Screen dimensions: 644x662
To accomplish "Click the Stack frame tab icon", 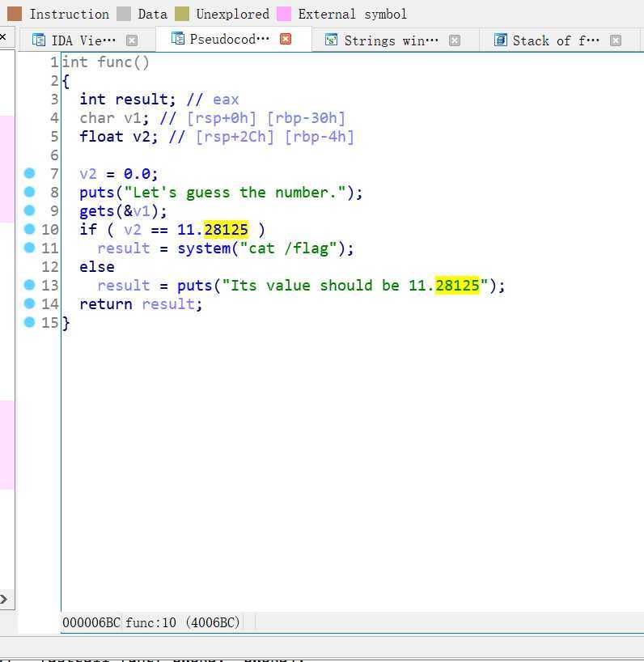I will (501, 40).
